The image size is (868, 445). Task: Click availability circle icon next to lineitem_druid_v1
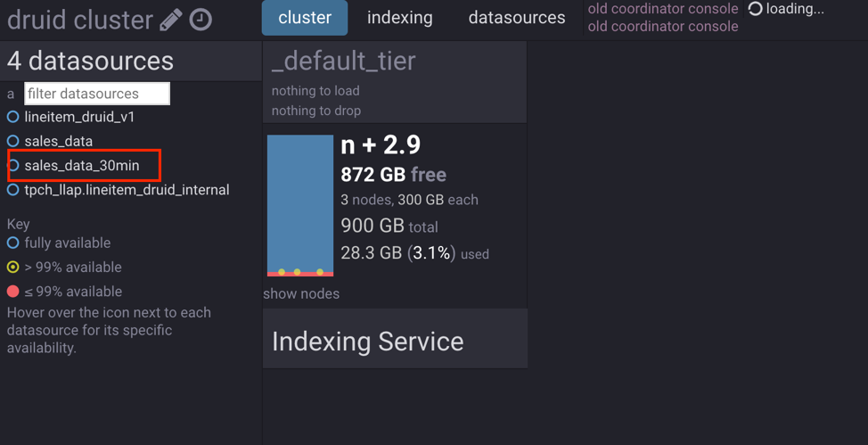(x=12, y=117)
